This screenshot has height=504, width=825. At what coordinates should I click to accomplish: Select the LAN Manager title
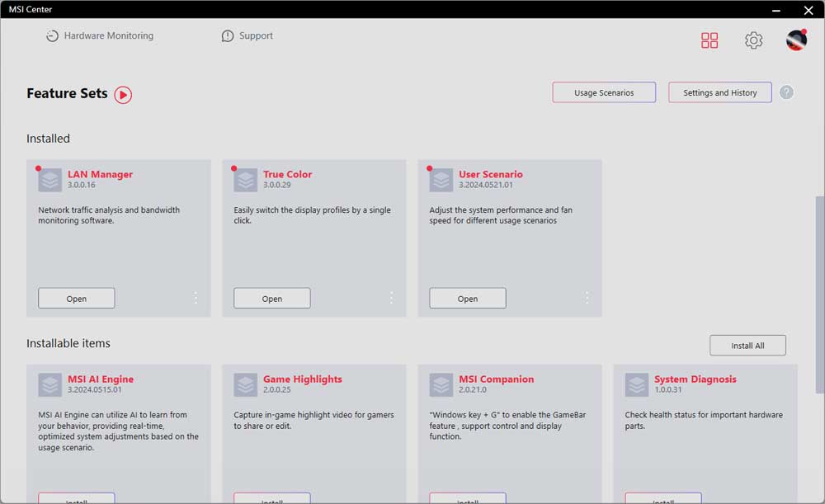pyautogui.click(x=100, y=174)
